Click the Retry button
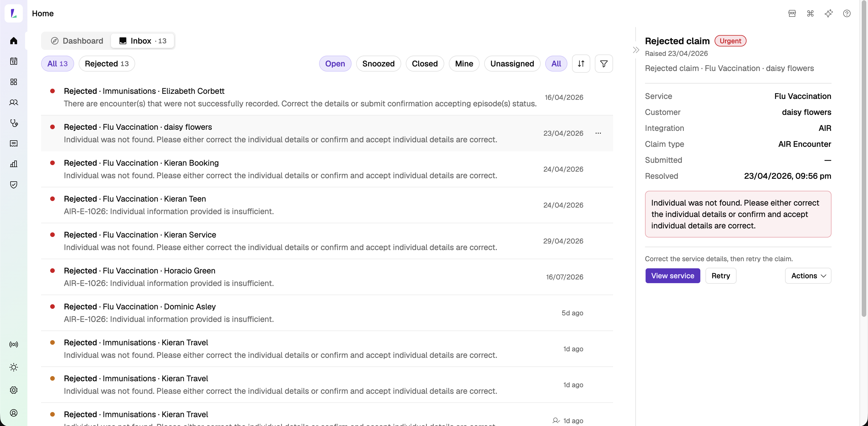This screenshot has height=426, width=868. tap(720, 276)
